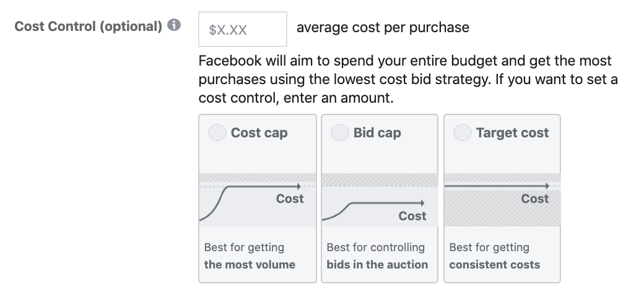644x292 pixels.
Task: Click "the most volume" description text
Action: tap(250, 265)
